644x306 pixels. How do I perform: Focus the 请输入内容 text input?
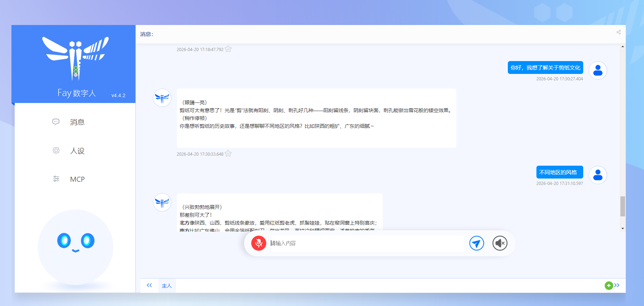367,244
